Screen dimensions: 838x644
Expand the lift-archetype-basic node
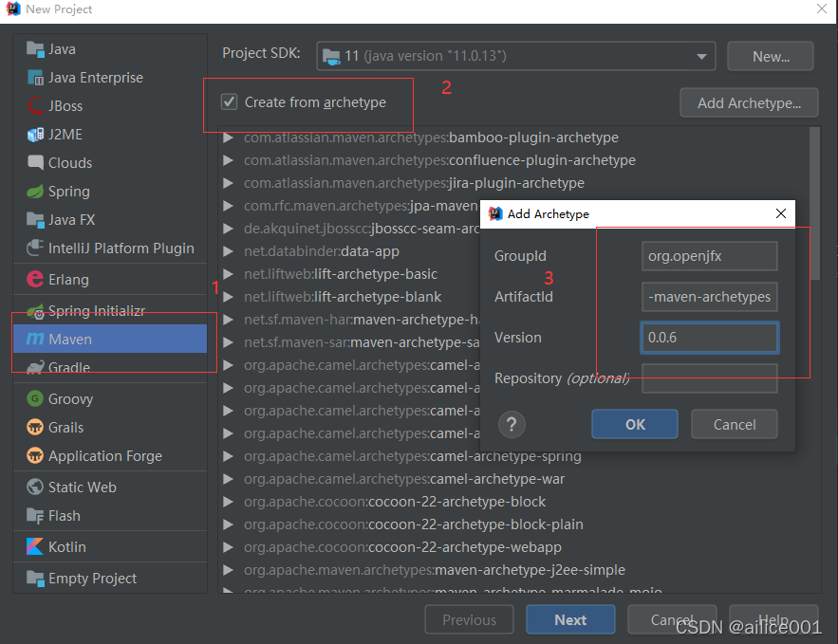[228, 274]
